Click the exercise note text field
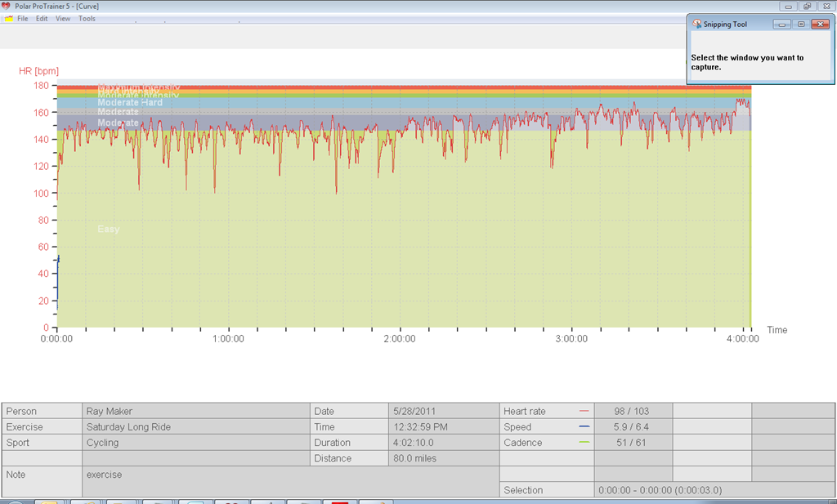The image size is (837, 504). coord(290,482)
